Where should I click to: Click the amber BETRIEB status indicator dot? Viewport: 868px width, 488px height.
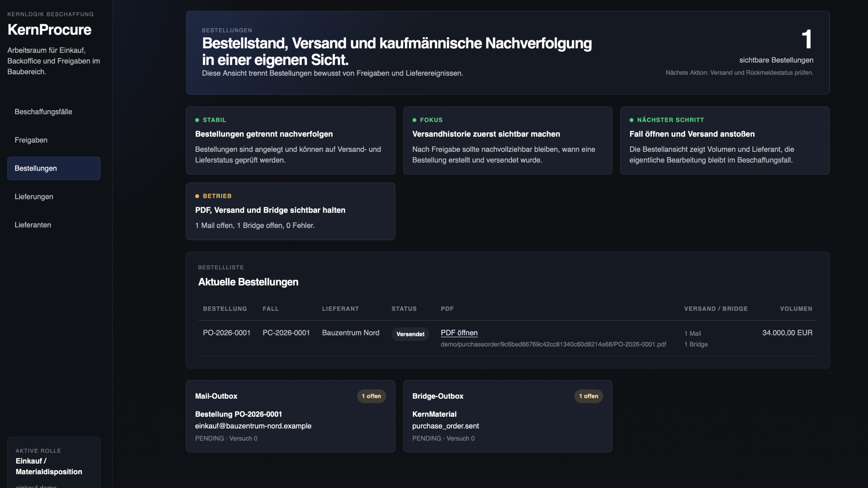click(x=197, y=196)
